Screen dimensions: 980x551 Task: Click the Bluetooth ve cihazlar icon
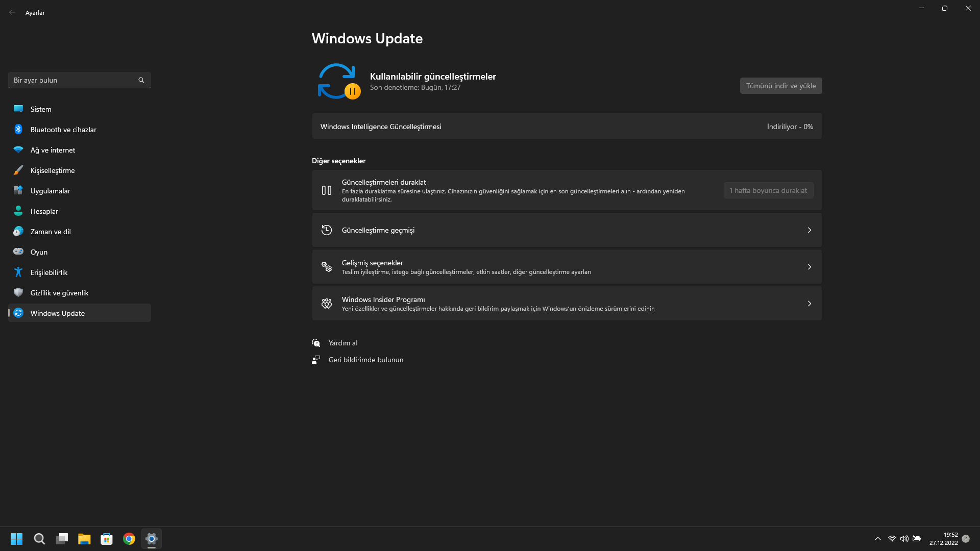[18, 130]
